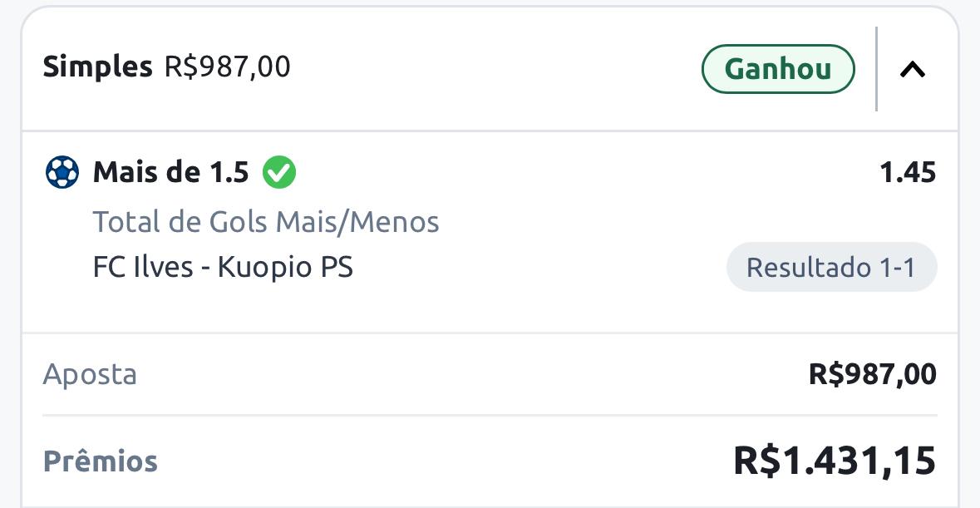
Task: Click the bold R$987,00 Aposta amount
Action: (872, 374)
